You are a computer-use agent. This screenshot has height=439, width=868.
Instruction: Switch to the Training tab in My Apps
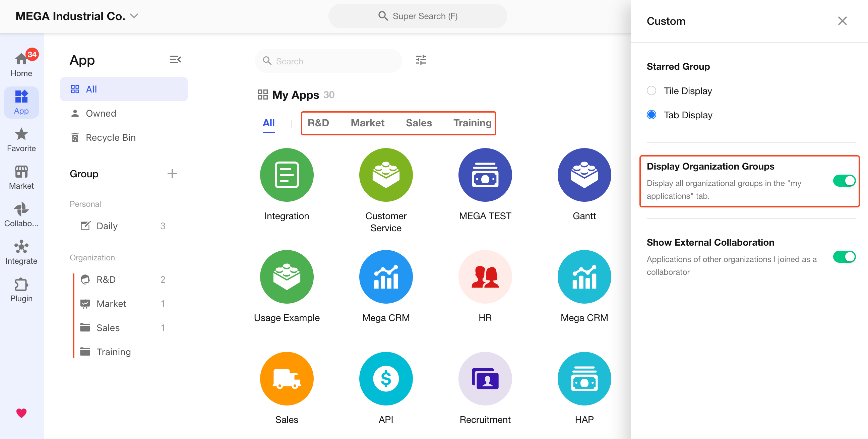tap(472, 123)
